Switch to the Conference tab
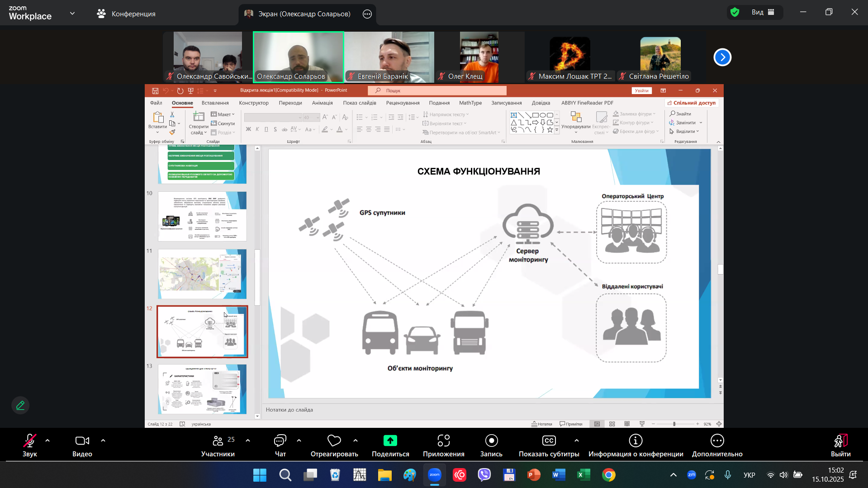 126,14
